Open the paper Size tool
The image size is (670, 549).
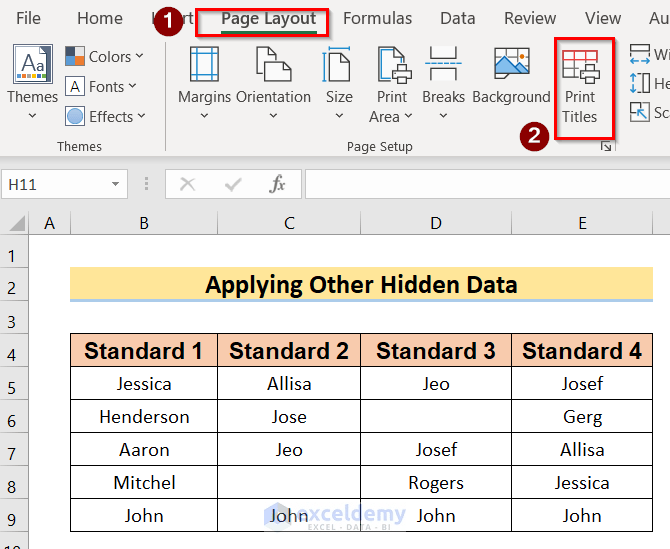tap(337, 64)
